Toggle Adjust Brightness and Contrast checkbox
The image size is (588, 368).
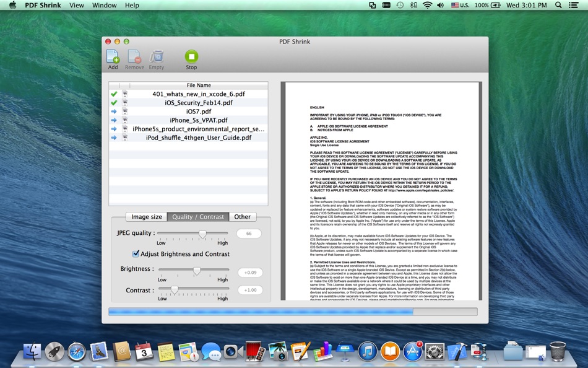click(x=136, y=254)
